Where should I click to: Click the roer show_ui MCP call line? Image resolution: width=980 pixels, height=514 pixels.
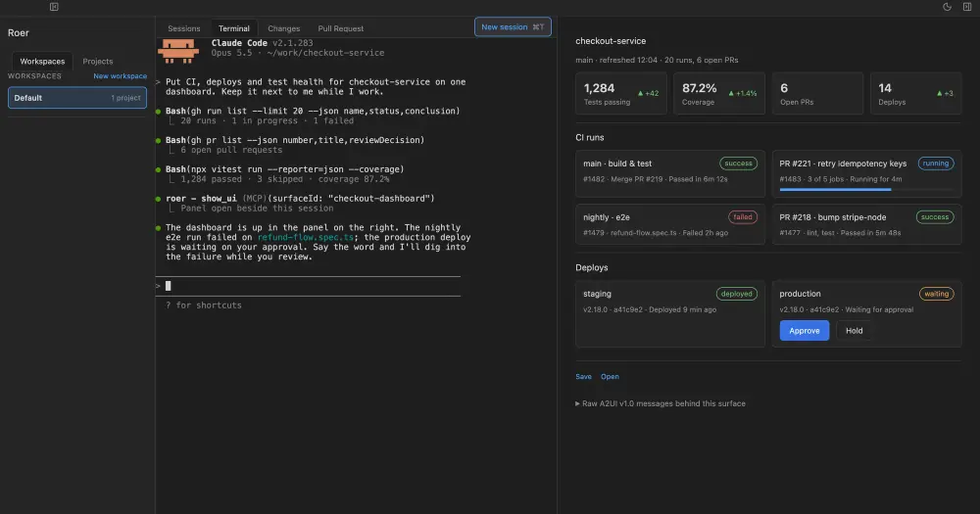click(x=300, y=199)
